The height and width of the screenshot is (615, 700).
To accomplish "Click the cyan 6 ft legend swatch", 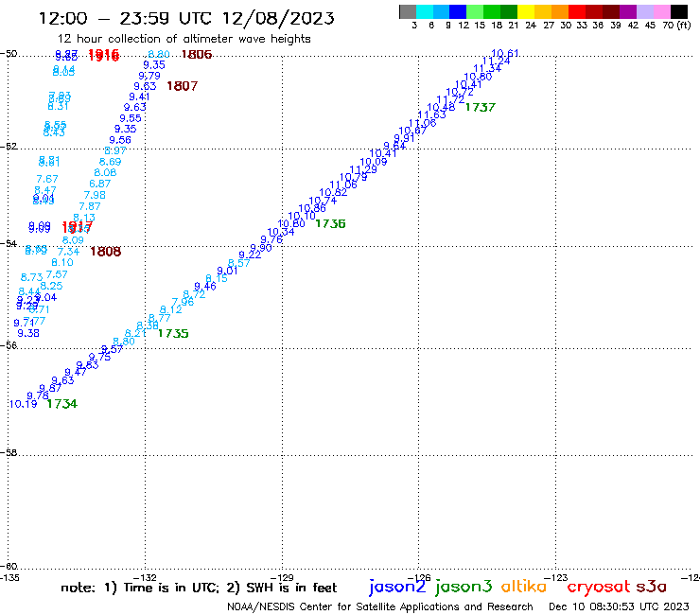I will pos(425,11).
